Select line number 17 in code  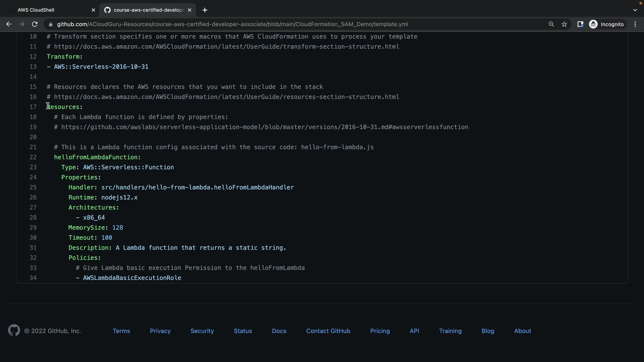[33, 107]
